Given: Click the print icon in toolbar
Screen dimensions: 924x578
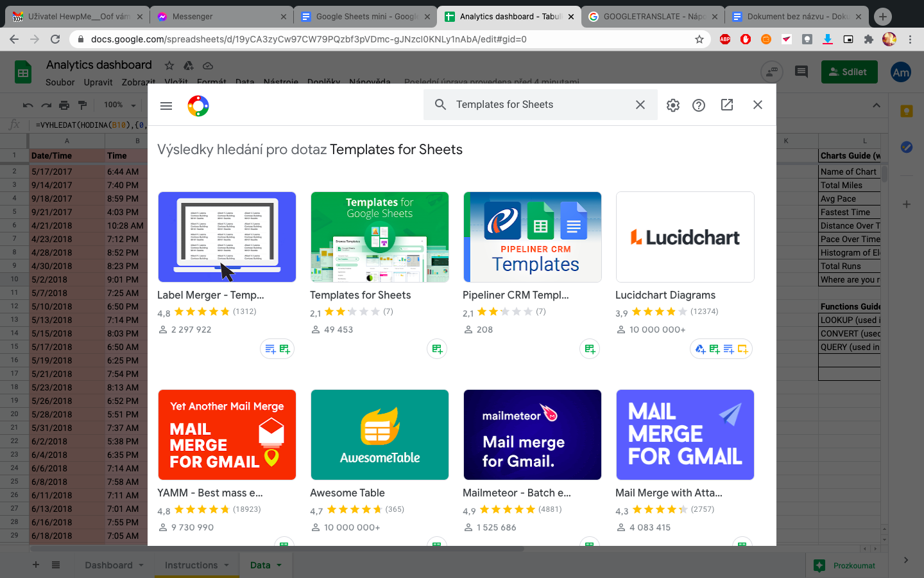Looking at the screenshot, I should pyautogui.click(x=64, y=105).
